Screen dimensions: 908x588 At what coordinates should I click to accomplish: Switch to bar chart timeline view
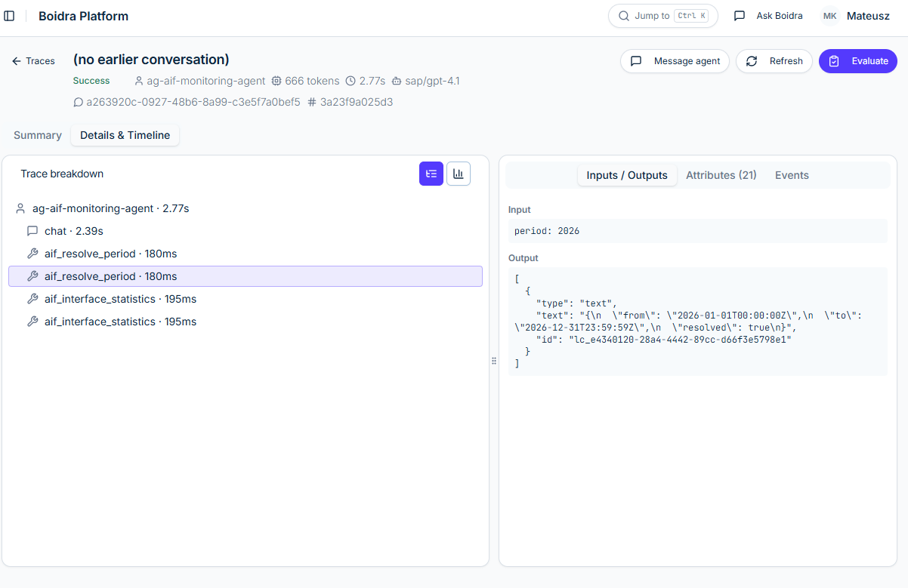click(x=459, y=174)
